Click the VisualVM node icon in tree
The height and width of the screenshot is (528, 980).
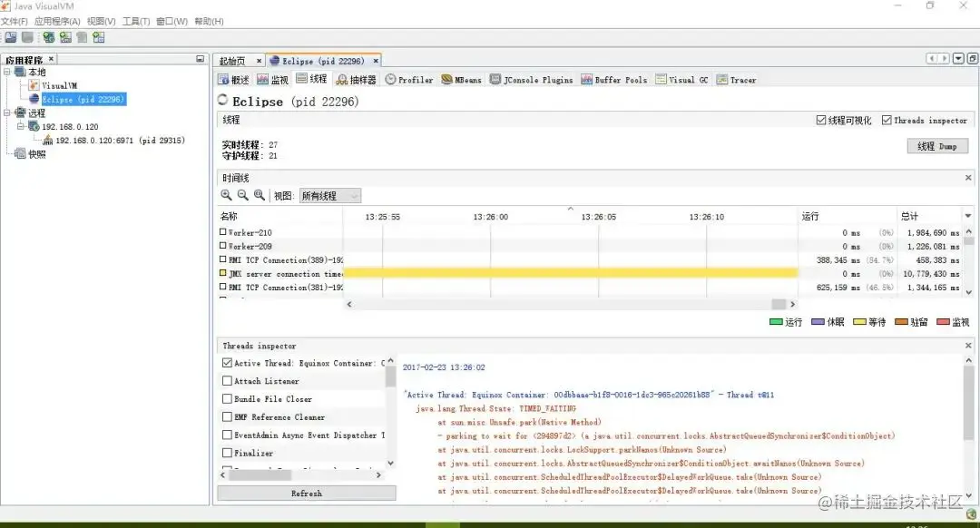point(34,85)
